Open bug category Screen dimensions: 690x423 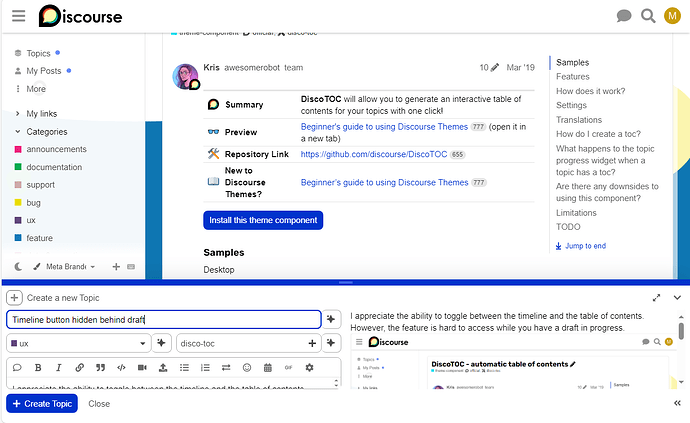tap(28, 203)
